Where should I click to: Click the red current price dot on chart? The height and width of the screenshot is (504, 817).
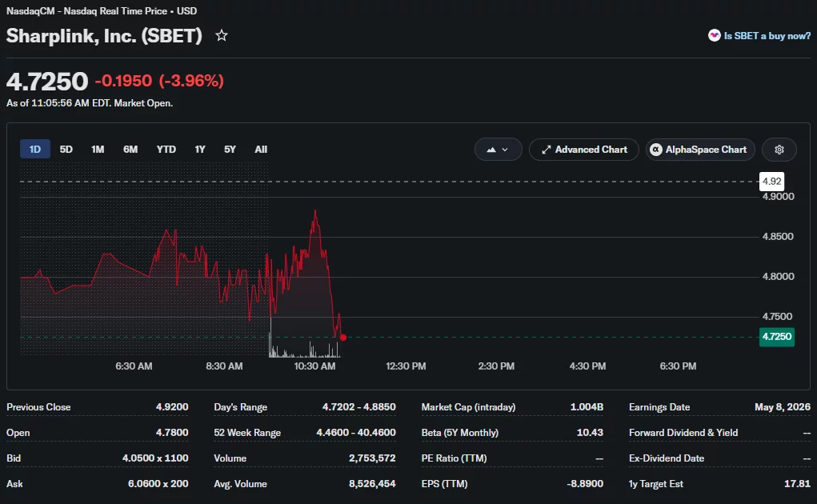[x=342, y=338]
